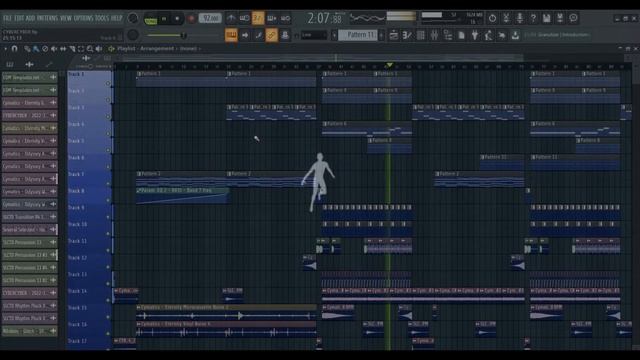Open the VIEW menu
Screen dimensions: 640x360
pyautogui.click(x=66, y=18)
